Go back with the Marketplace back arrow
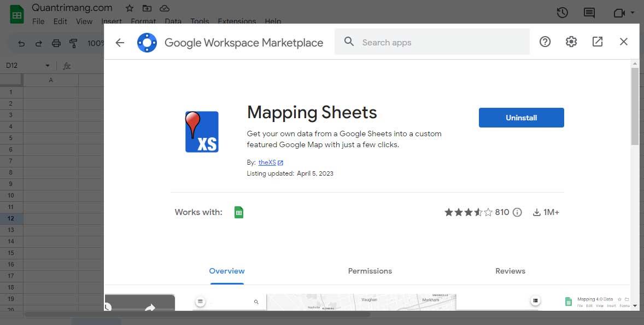The width and height of the screenshot is (644, 325). 120,42
